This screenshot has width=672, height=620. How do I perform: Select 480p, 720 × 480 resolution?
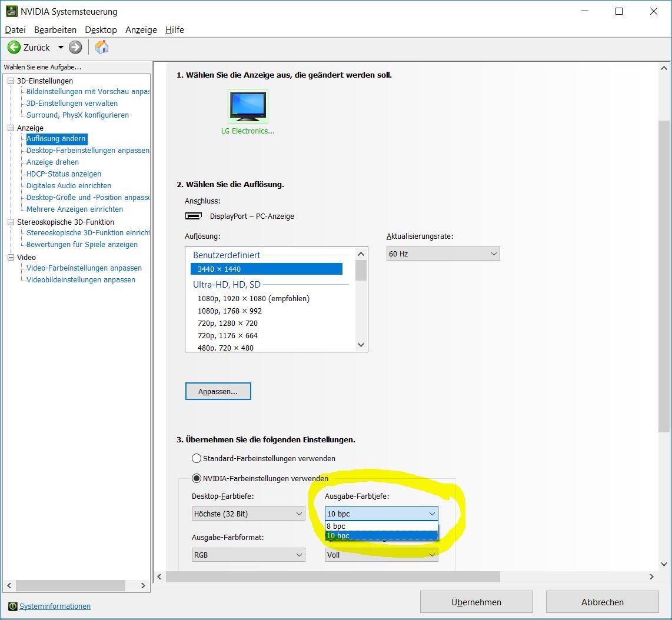225,348
